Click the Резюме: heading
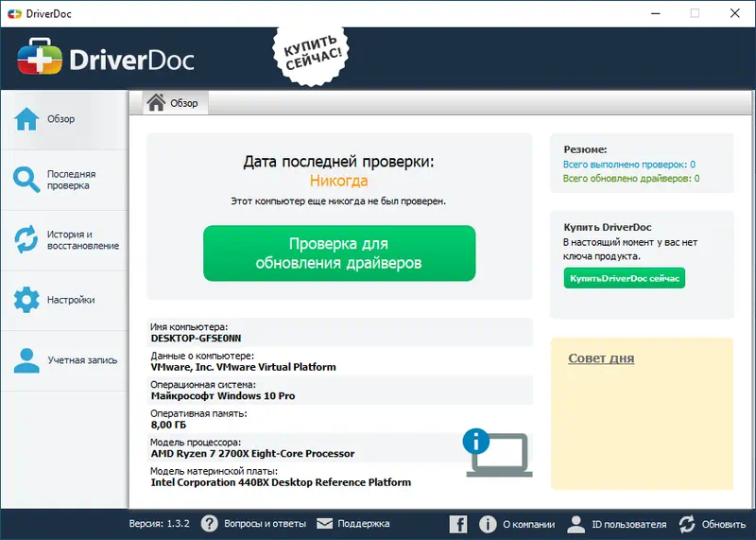 [585, 149]
